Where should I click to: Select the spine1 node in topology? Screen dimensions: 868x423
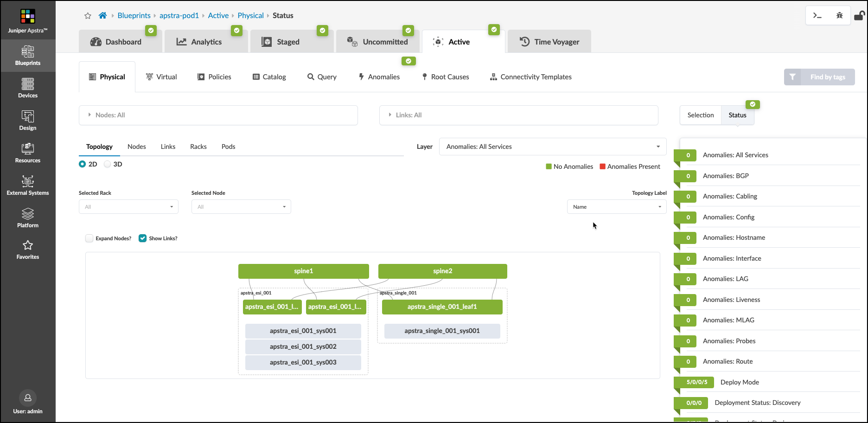pos(303,271)
